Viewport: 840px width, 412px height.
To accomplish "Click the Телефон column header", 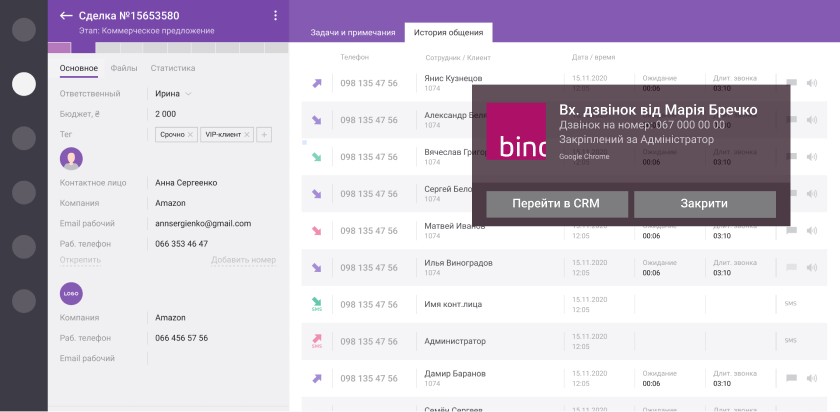I will (x=355, y=57).
